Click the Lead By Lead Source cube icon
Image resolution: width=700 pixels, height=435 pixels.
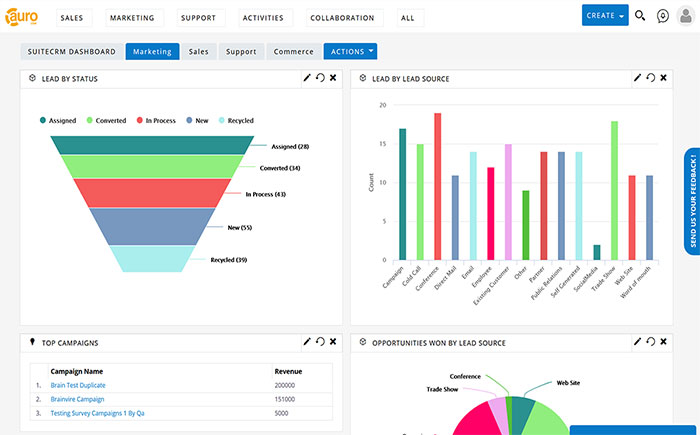362,78
